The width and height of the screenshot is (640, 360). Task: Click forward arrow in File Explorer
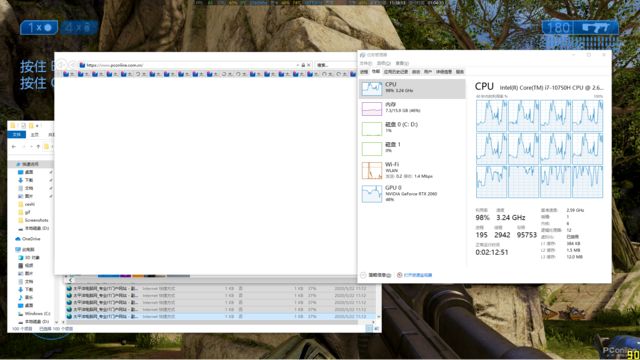pyautogui.click(x=23, y=147)
